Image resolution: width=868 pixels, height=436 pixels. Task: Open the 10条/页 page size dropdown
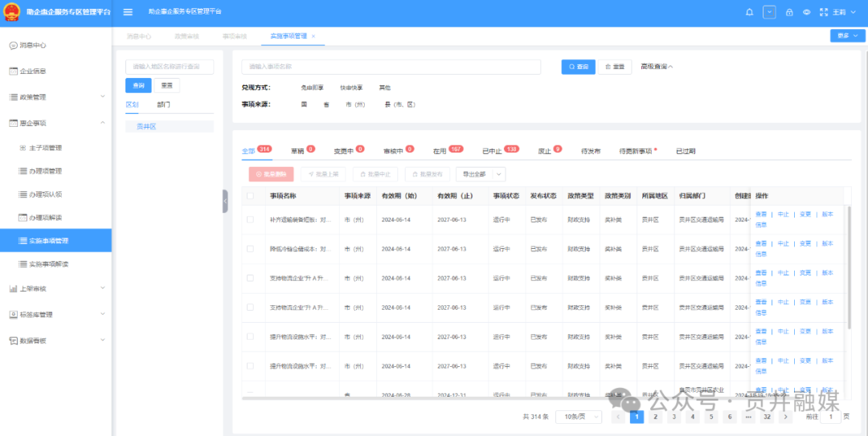(578, 417)
